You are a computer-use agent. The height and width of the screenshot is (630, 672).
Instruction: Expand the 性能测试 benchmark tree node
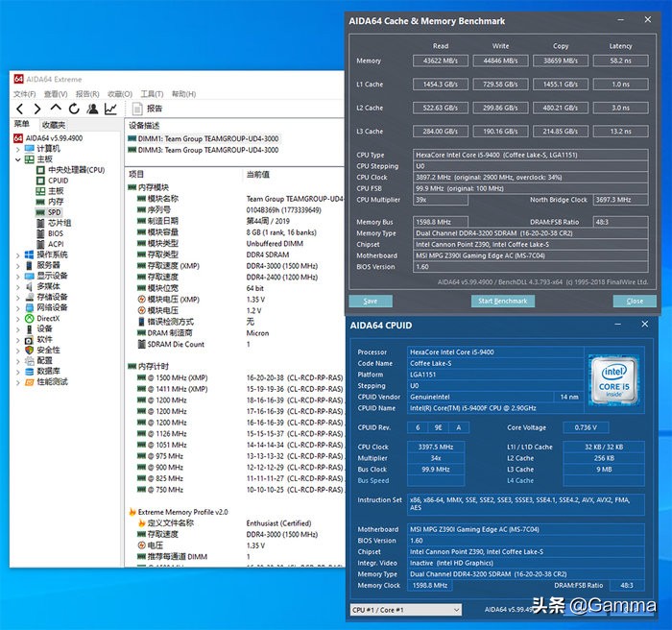[17, 381]
